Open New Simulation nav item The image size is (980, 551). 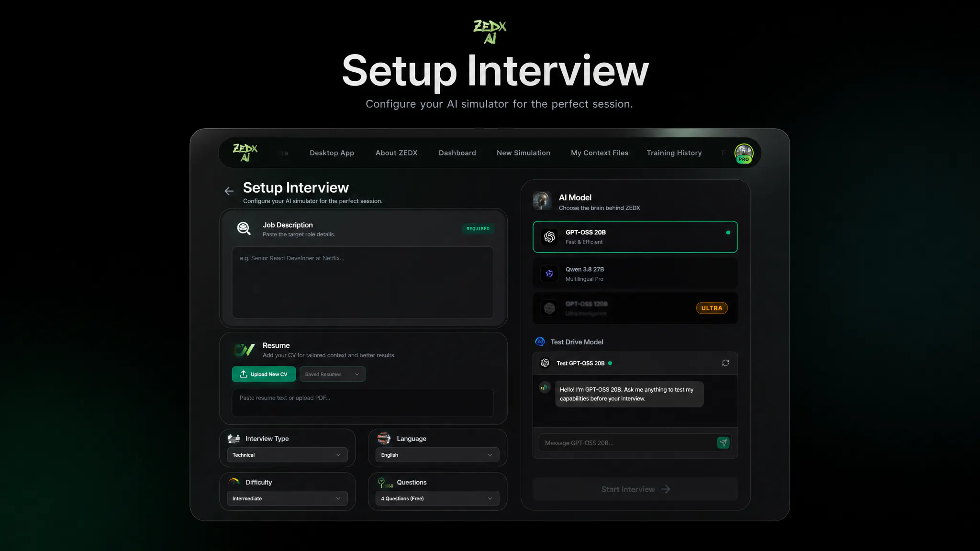(523, 153)
